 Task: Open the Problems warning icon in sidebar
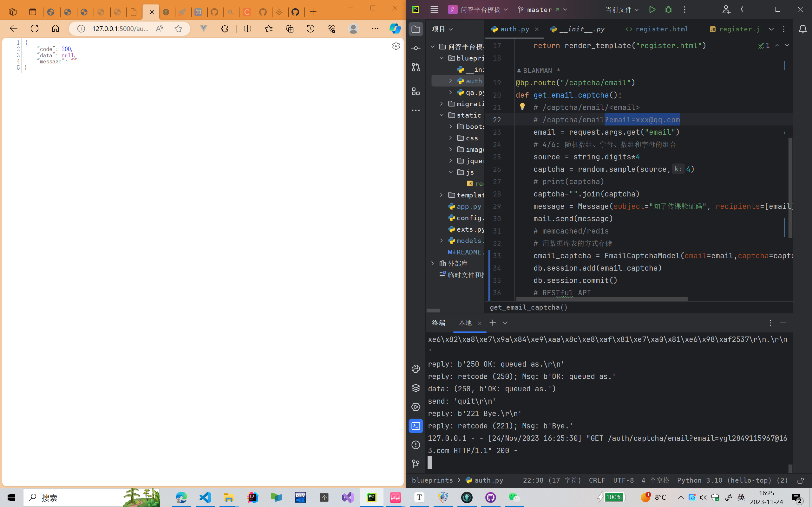click(416, 445)
